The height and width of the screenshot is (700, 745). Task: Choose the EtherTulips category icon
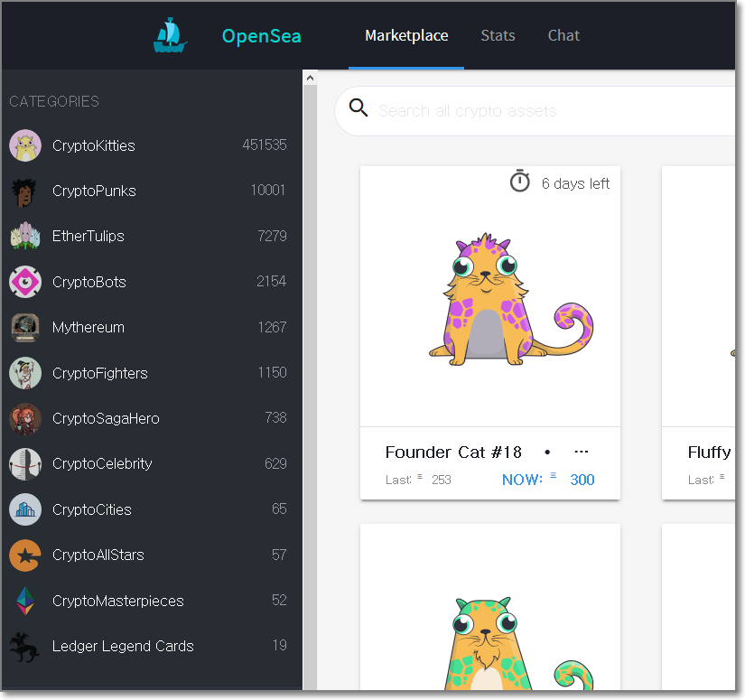pyautogui.click(x=25, y=237)
